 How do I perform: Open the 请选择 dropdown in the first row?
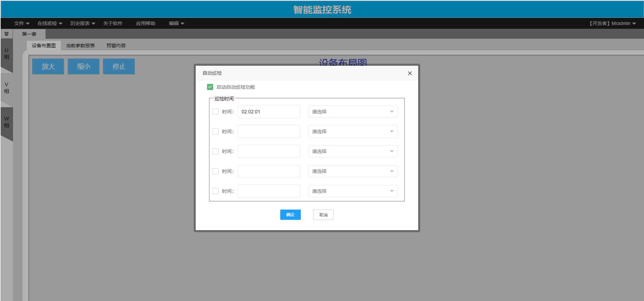[x=353, y=112]
